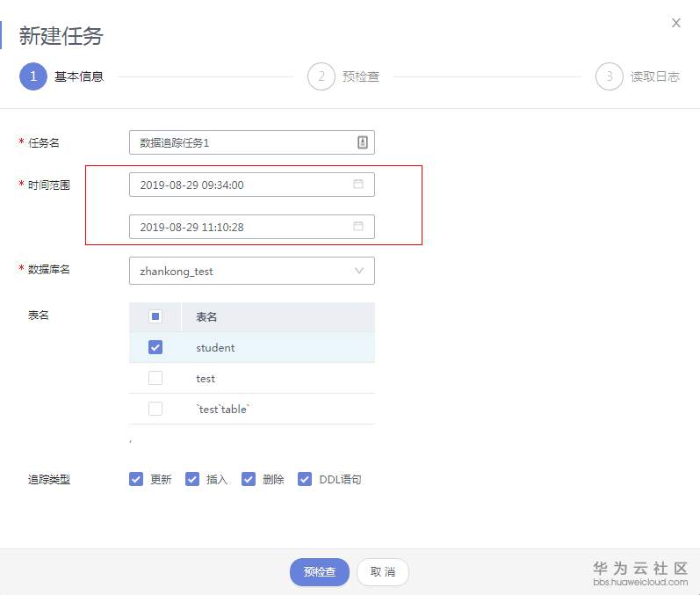Open calendar icon for start time 09:34:00

[358, 184]
